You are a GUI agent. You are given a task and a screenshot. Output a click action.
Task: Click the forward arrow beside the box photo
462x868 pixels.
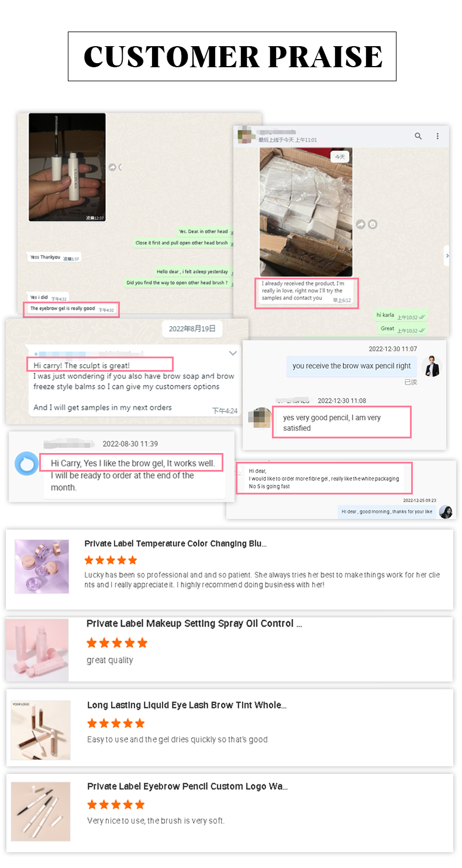pyautogui.click(x=360, y=224)
